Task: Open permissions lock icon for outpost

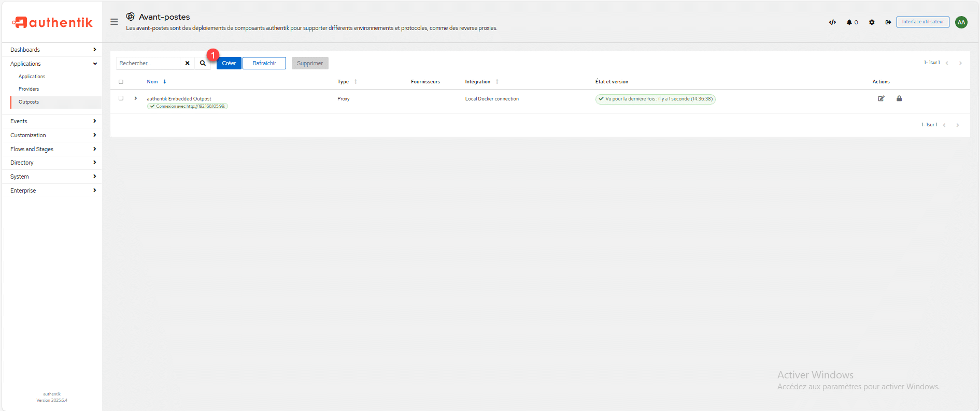Action: 899,98
